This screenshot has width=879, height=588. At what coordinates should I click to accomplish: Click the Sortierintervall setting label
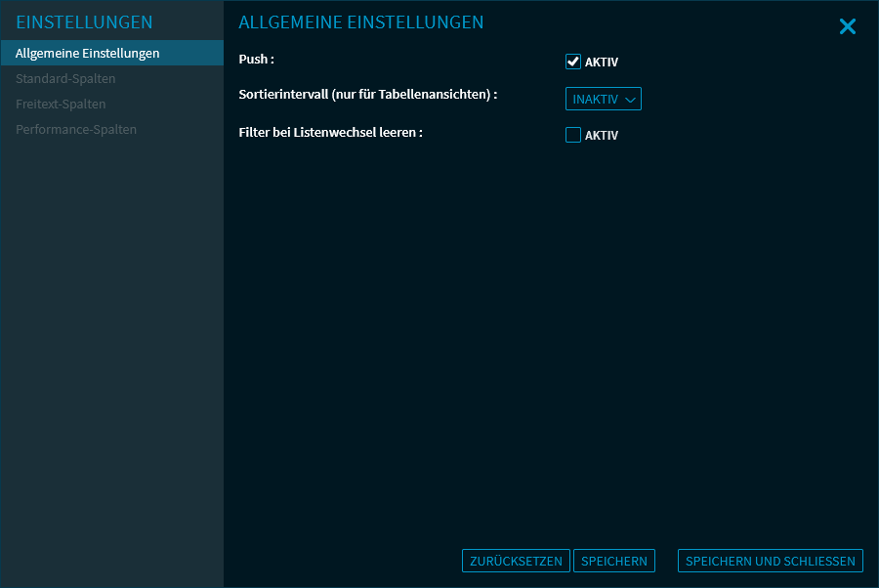point(368,95)
